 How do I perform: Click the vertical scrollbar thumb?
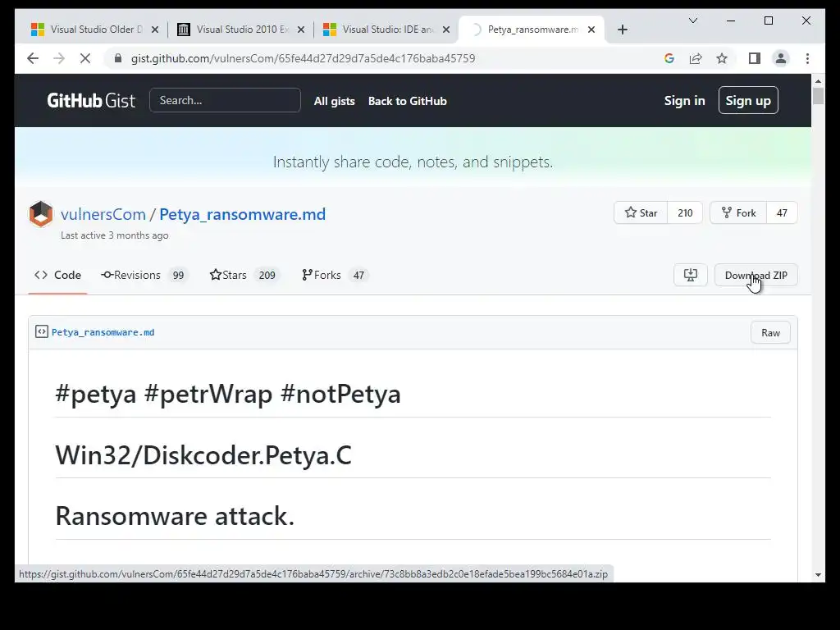[x=818, y=97]
